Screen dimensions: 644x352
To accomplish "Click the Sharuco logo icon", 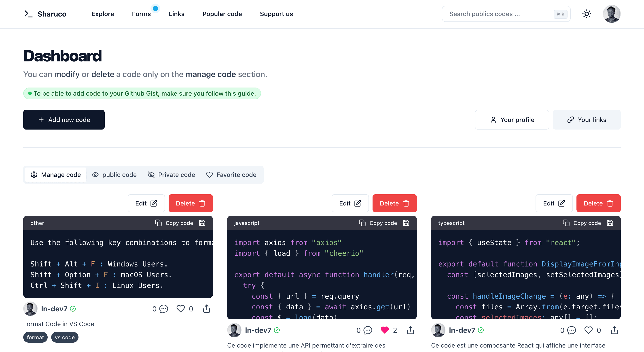I will click(28, 14).
